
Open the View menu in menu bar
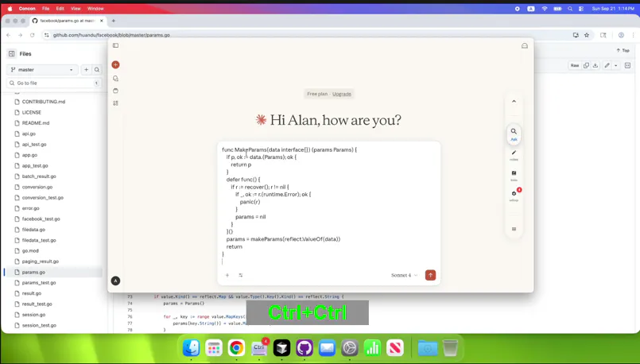(x=76, y=9)
